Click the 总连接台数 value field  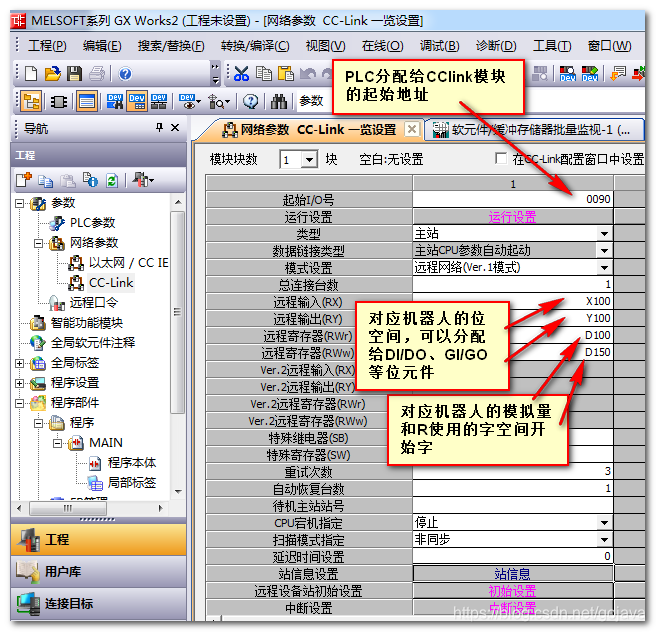coord(512,285)
